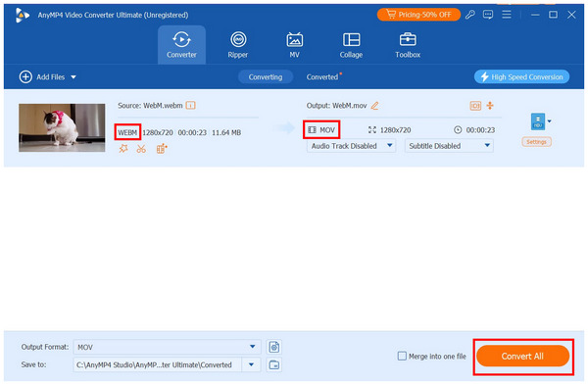The image size is (588, 385).
Task: Click the Output: WebM.mov name
Action: tap(336, 106)
